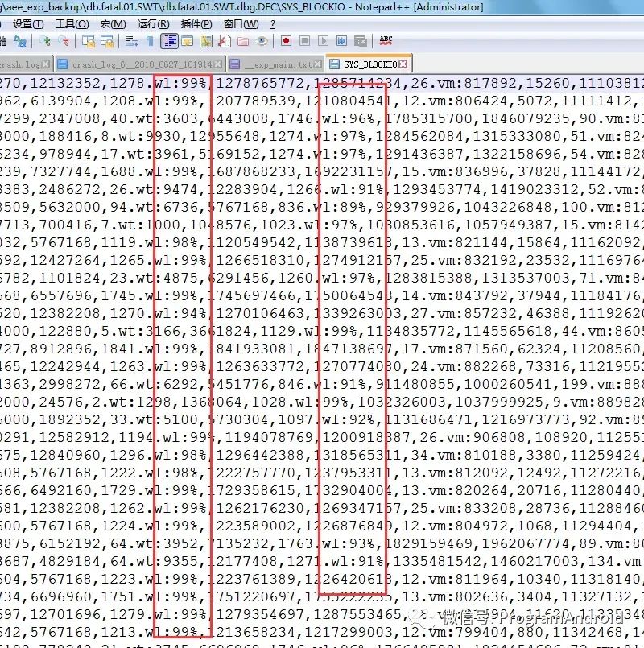Start macro recording with red button
The height and width of the screenshot is (648, 644).
pyautogui.click(x=286, y=41)
